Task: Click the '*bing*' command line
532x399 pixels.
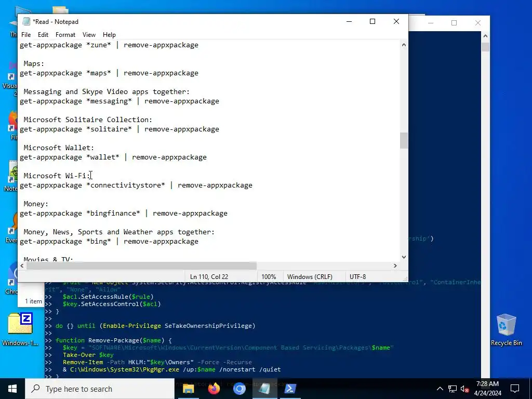Action: 109,242
